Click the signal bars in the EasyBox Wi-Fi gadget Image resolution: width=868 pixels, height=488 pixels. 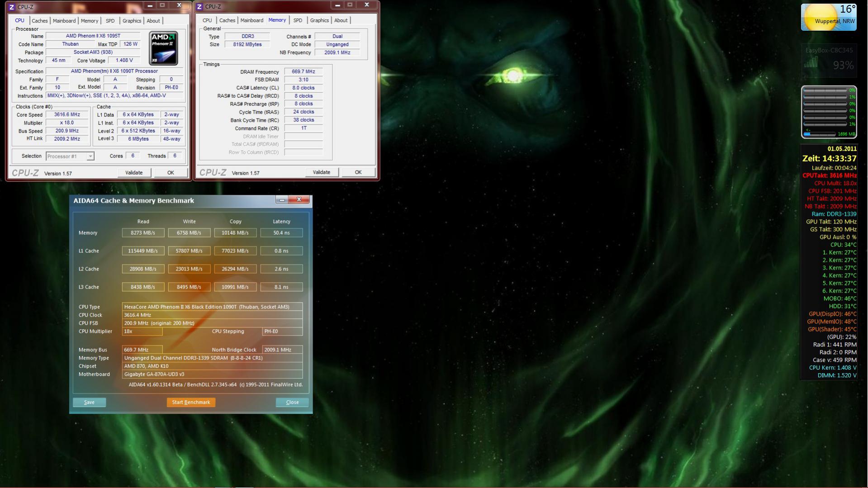point(811,62)
